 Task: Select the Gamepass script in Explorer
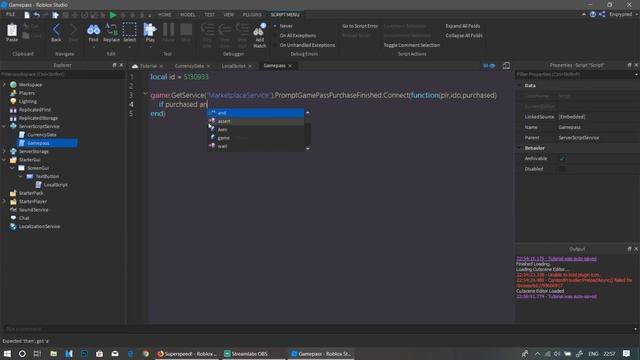coord(38,143)
